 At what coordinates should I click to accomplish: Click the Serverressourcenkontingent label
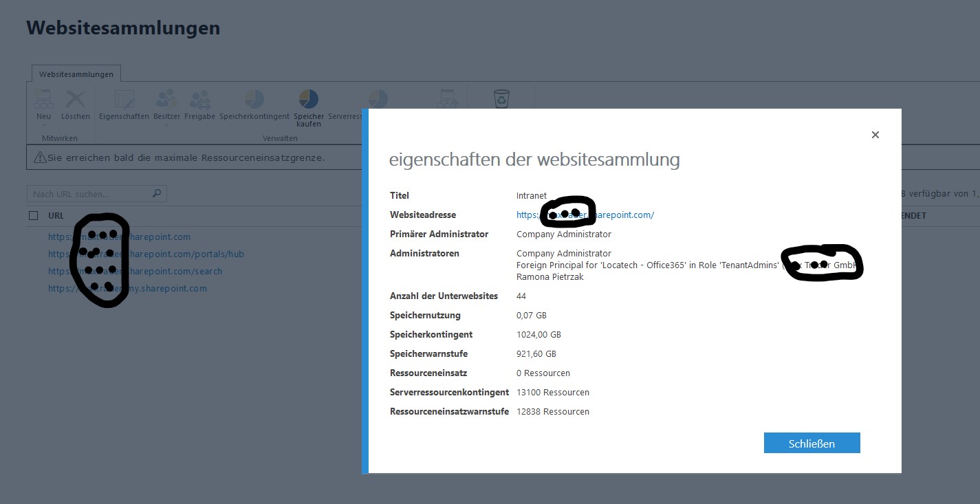tap(449, 392)
